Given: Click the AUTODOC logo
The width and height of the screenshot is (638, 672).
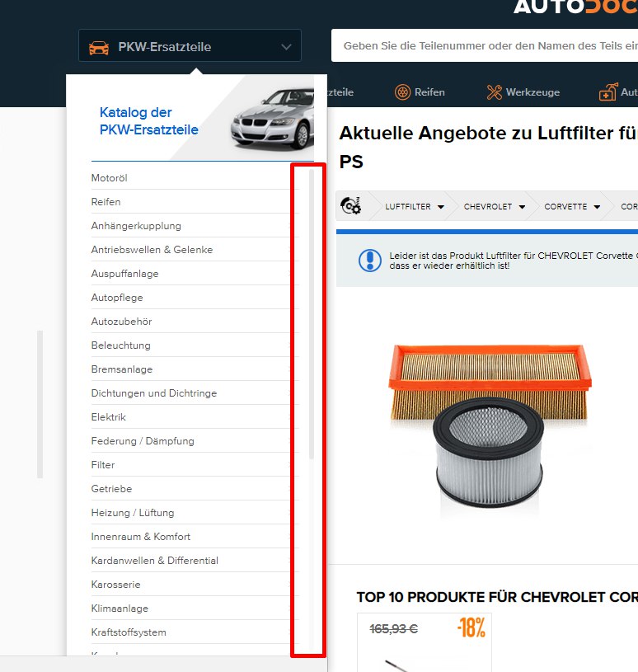Looking at the screenshot, I should coord(575,7).
